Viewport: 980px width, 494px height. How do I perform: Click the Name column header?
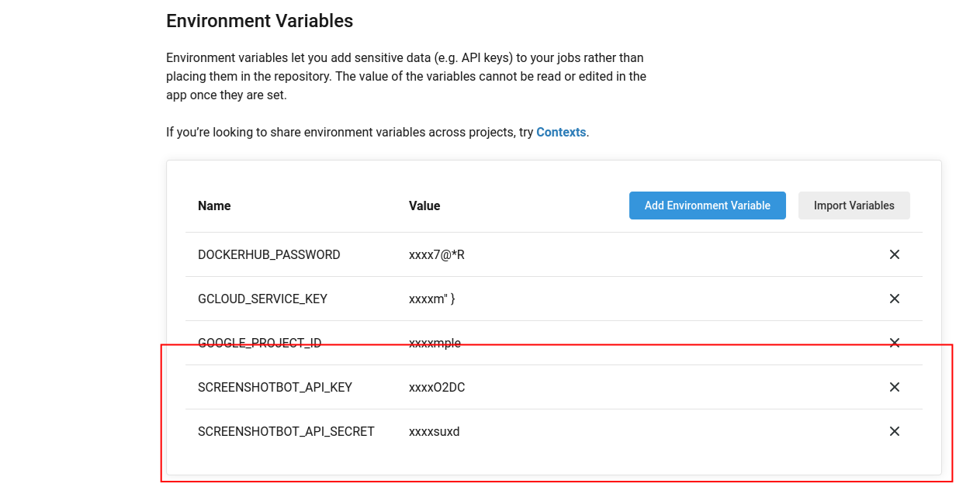point(214,206)
